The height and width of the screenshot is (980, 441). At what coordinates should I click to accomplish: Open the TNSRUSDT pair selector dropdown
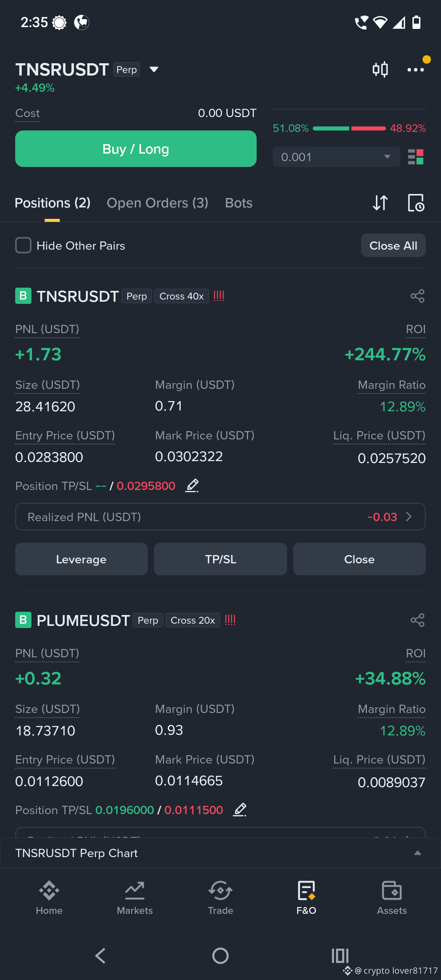[x=154, y=70]
